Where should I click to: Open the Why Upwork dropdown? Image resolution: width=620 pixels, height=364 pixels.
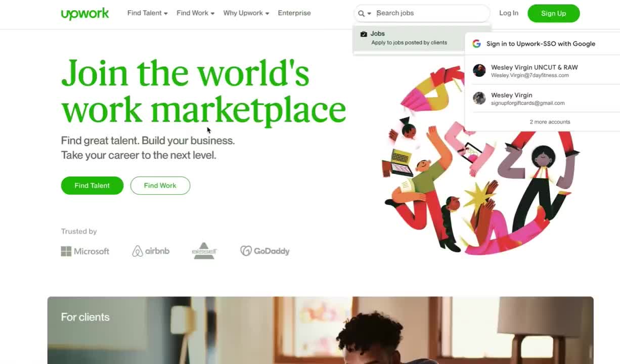click(x=246, y=13)
